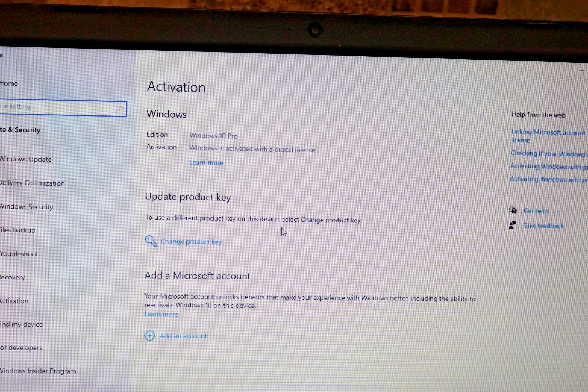Viewport: 588px width, 392px height.
Task: Click Learn more under Windows activation status
Action: pyautogui.click(x=206, y=163)
